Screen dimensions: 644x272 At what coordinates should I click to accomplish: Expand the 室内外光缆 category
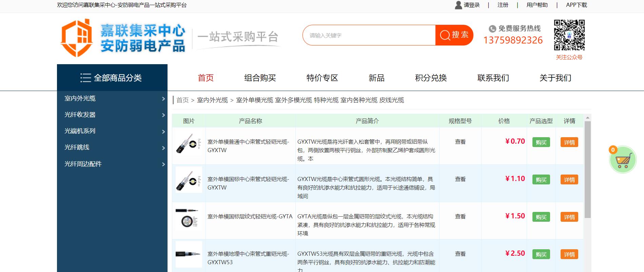pos(163,99)
